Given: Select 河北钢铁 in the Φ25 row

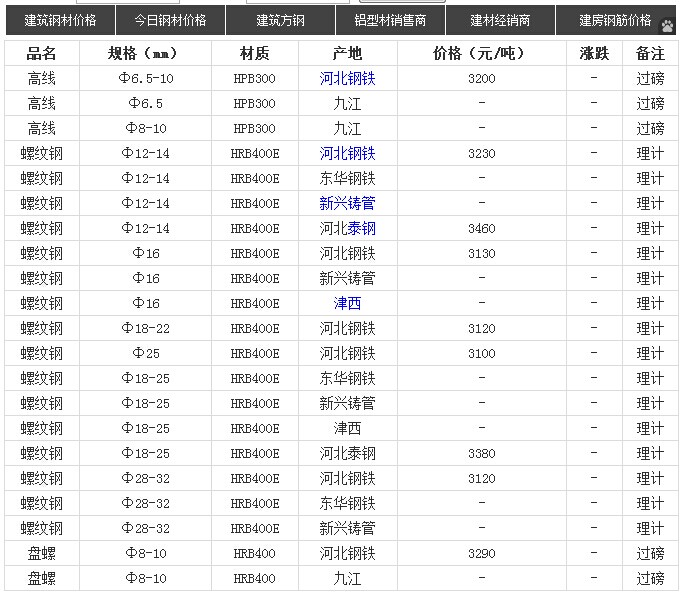Looking at the screenshot, I should pyautogui.click(x=347, y=353).
